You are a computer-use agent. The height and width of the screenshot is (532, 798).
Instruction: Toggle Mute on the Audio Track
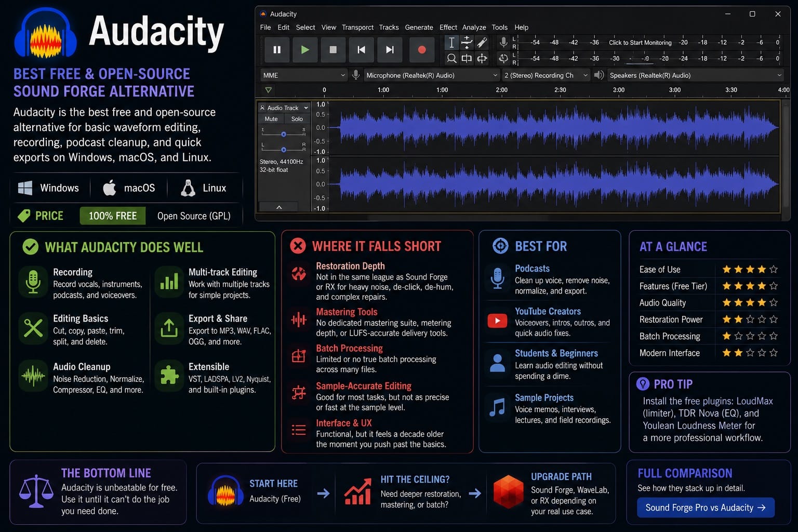[x=271, y=119]
